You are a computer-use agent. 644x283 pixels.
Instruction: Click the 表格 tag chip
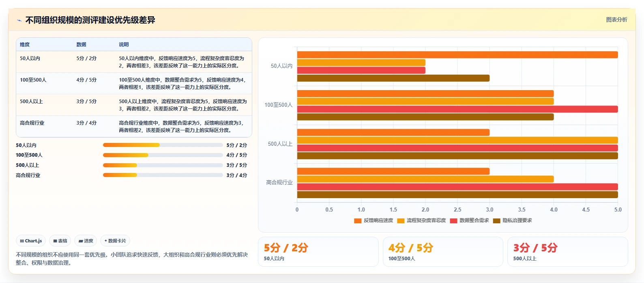click(x=60, y=241)
